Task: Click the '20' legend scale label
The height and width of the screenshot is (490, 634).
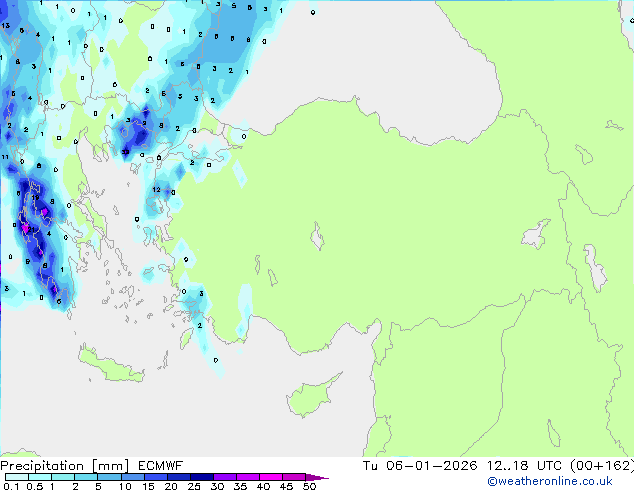Action: 171,486
